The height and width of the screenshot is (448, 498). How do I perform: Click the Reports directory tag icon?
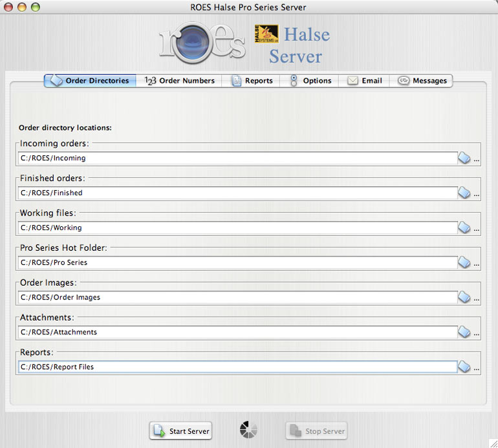pyautogui.click(x=464, y=367)
